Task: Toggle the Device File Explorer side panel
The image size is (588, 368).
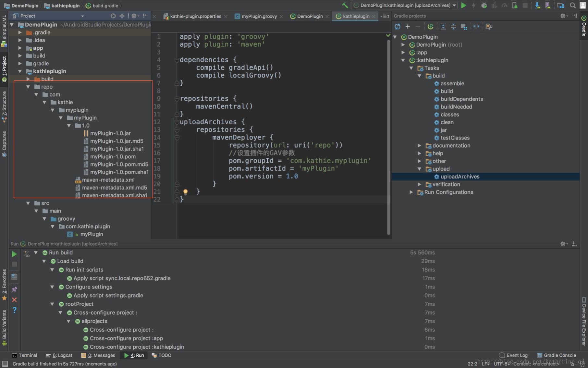Action: (584, 321)
